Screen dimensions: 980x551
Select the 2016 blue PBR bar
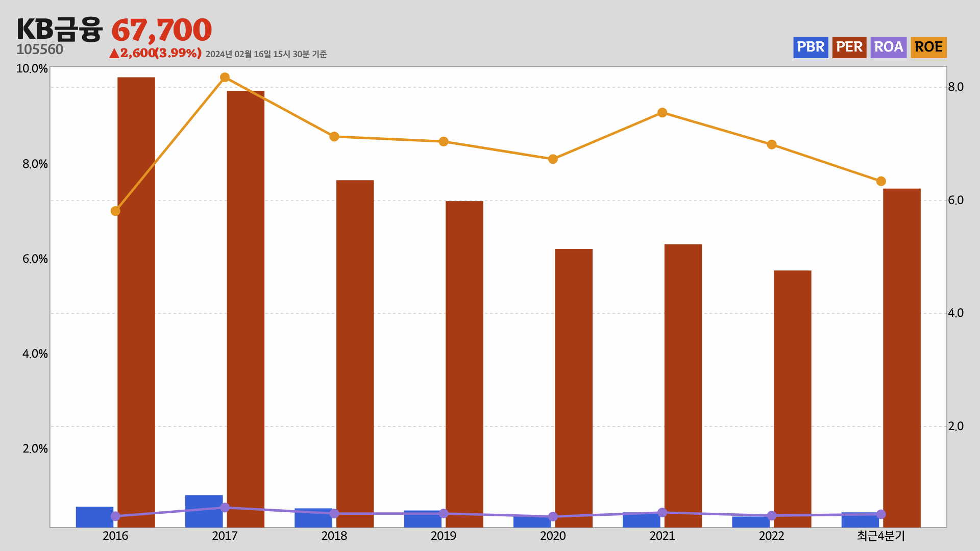tap(94, 517)
